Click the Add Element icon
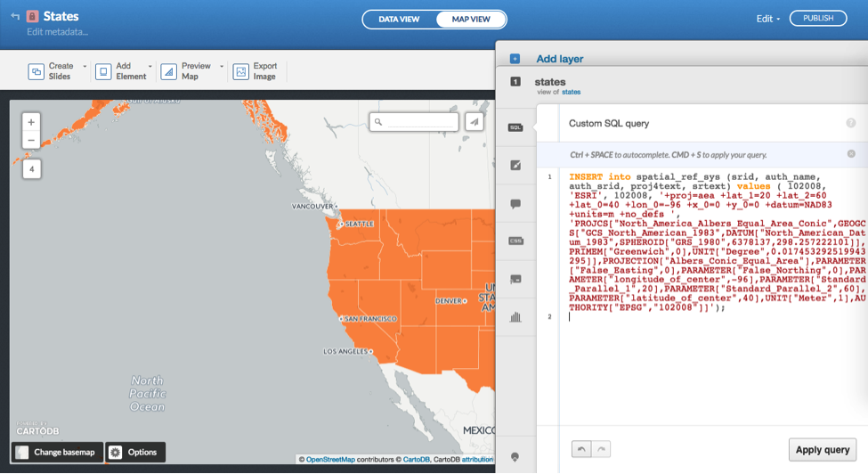The width and height of the screenshot is (868, 474). pos(103,71)
